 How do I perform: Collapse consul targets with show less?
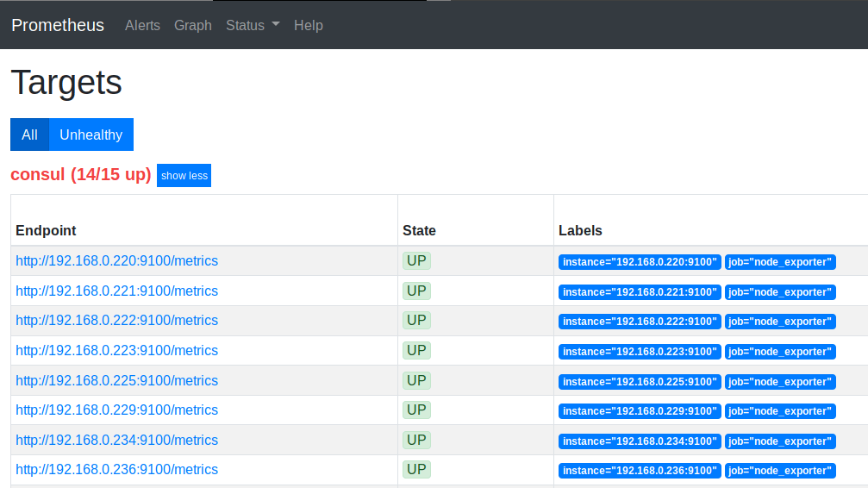[x=184, y=176]
